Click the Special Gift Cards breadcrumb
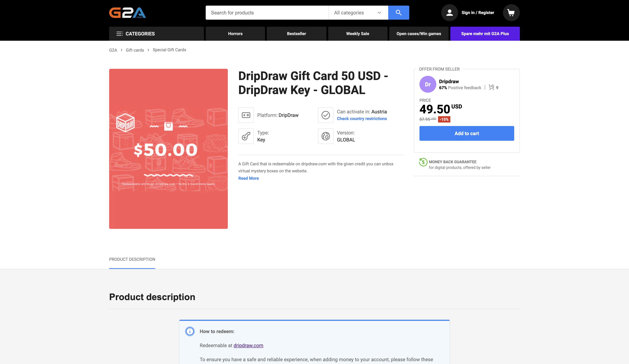The image size is (629, 364). [x=169, y=50]
